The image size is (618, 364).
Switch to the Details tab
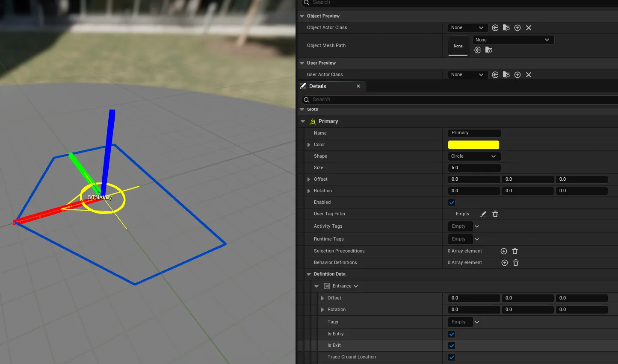(x=318, y=86)
